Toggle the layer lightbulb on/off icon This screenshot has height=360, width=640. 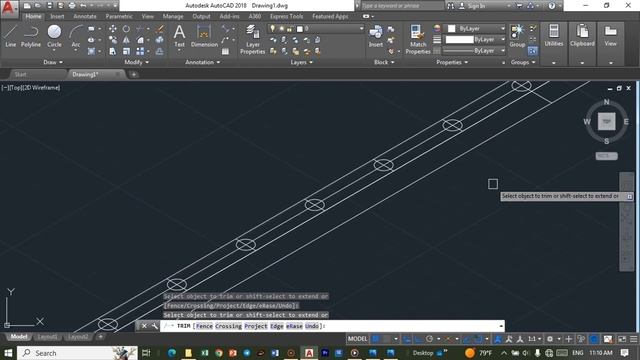pos(273,29)
